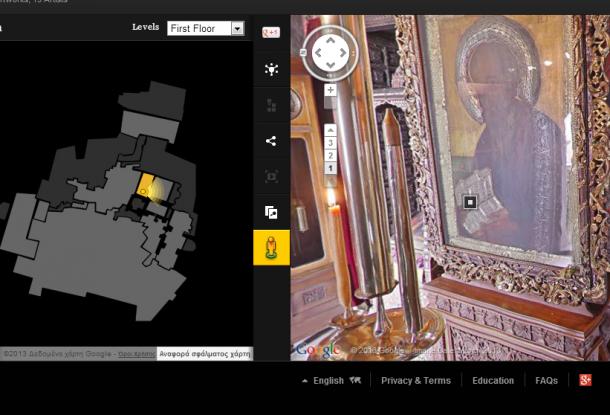The image size is (610, 415).
Task: Click the lightbulb discover icon
Action: [271, 69]
